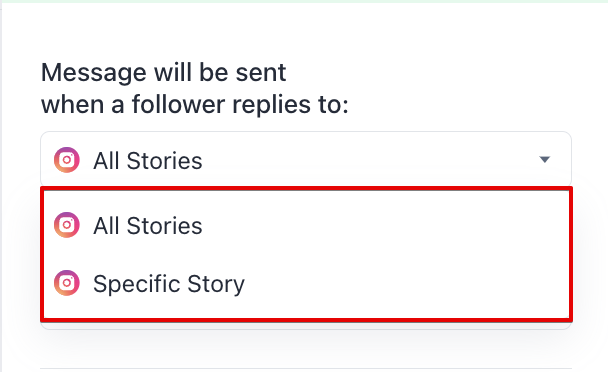Click Instagram icon in the selected dropdown field
This screenshot has height=372, width=608.
[67, 160]
